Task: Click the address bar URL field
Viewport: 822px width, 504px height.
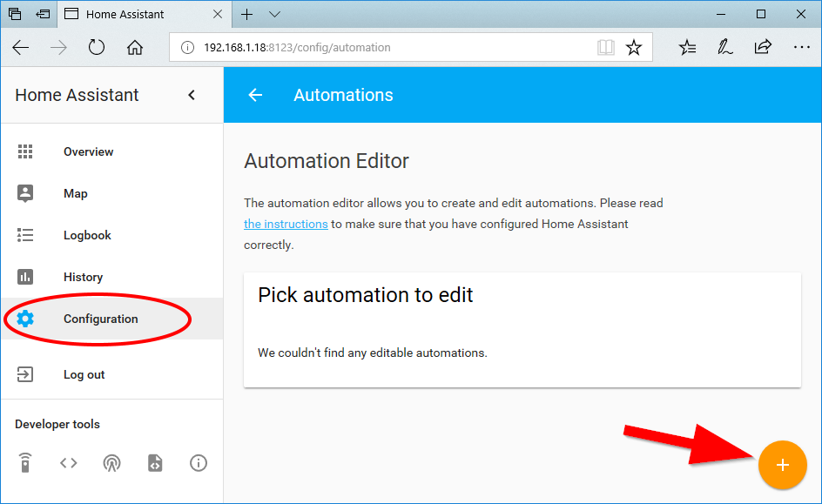Action: click(x=410, y=48)
